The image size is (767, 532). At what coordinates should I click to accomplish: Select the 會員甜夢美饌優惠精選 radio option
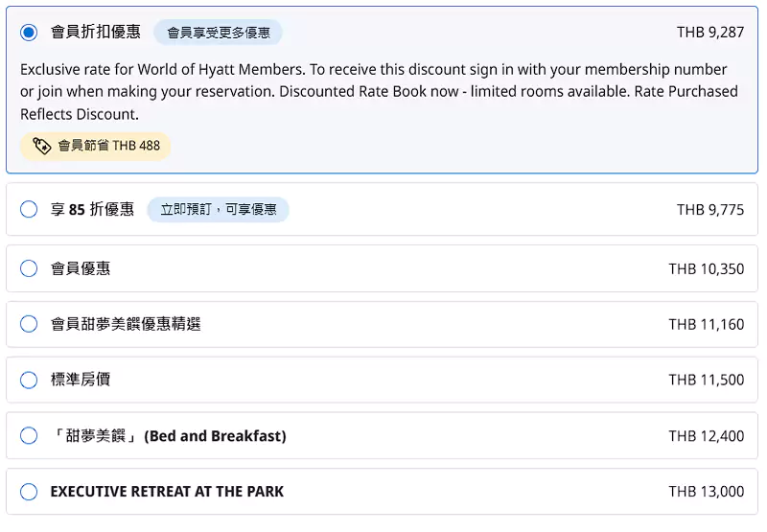click(29, 324)
